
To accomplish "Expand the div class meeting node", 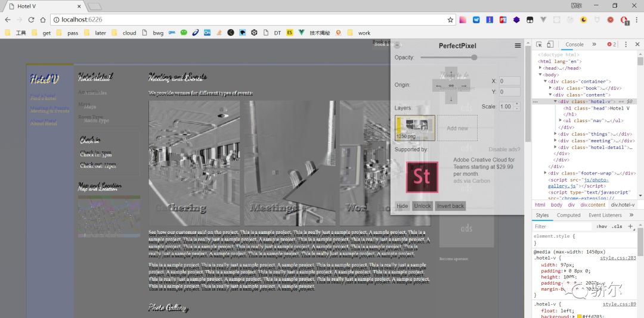I will click(556, 141).
